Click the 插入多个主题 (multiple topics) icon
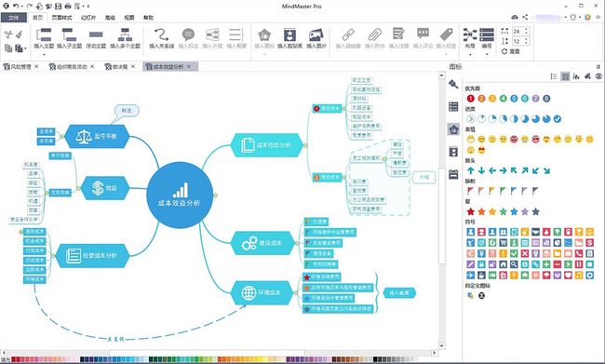Viewport: 605px width, 364px height. click(x=125, y=34)
